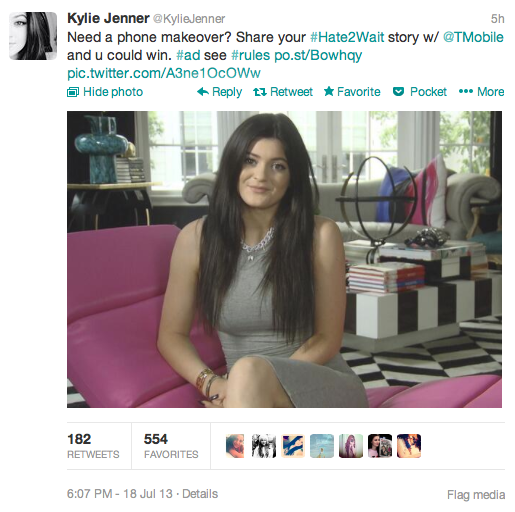Click Flag media
Viewport: 515px width, 512px height.
(x=476, y=495)
